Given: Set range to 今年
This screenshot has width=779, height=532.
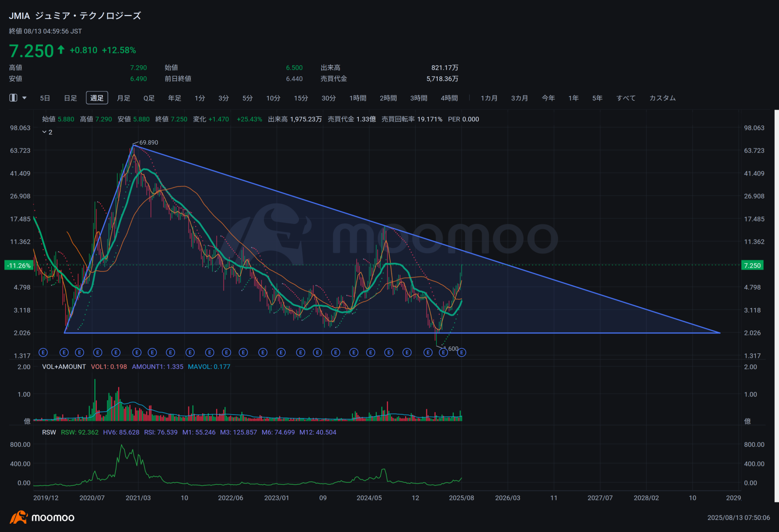Looking at the screenshot, I should 548,98.
